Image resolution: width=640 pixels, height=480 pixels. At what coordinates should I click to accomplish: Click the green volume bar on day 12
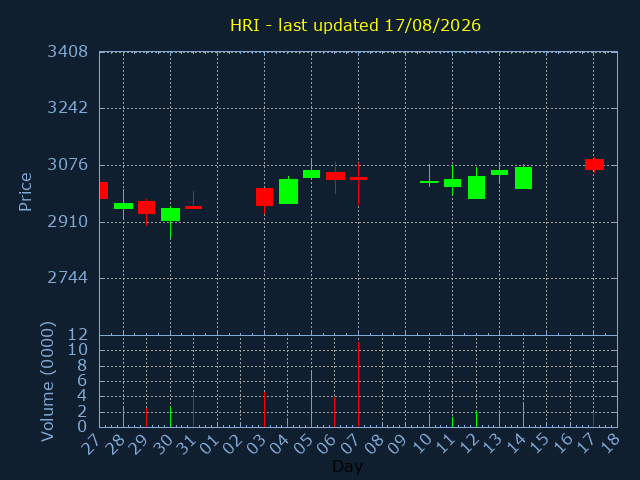[476, 419]
